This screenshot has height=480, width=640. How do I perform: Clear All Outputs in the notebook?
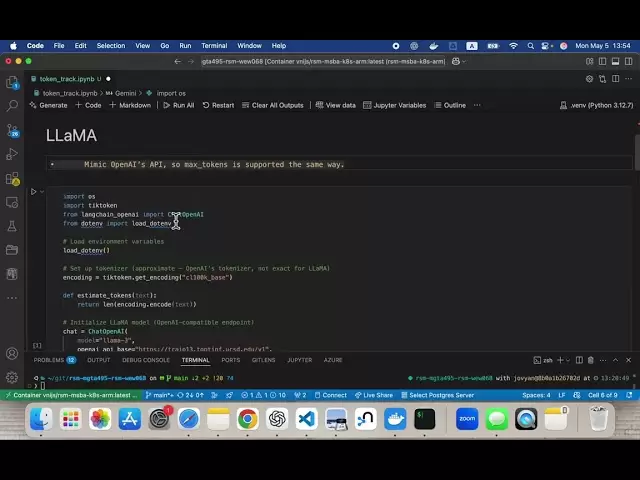pyautogui.click(x=273, y=105)
